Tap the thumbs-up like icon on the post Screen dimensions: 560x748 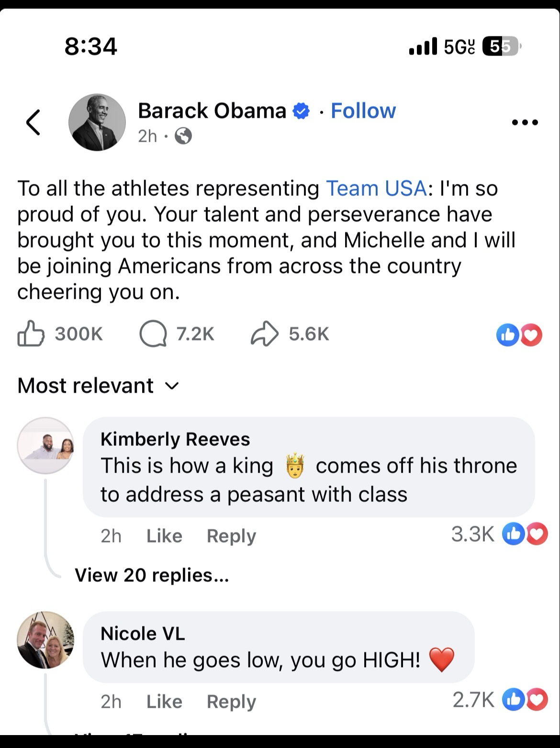pyautogui.click(x=31, y=334)
